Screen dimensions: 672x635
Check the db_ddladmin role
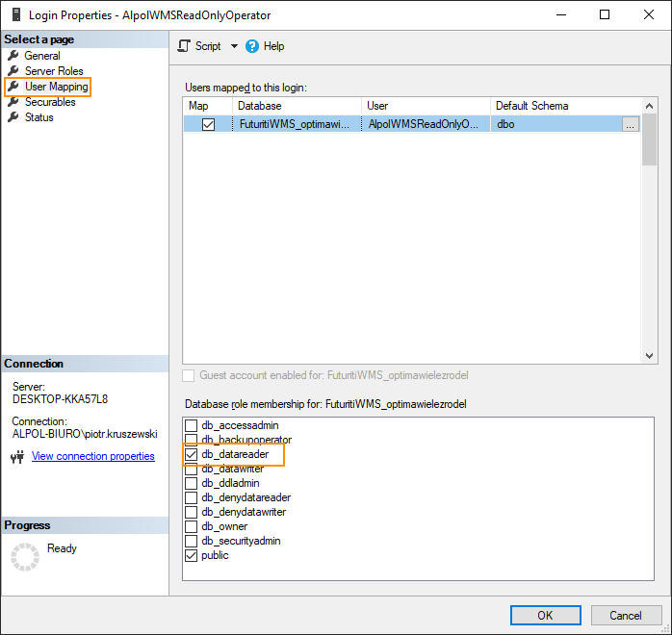192,483
